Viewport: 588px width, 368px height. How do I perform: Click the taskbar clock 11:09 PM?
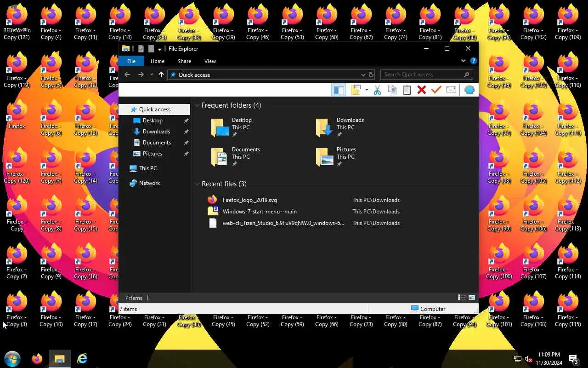coord(548,359)
